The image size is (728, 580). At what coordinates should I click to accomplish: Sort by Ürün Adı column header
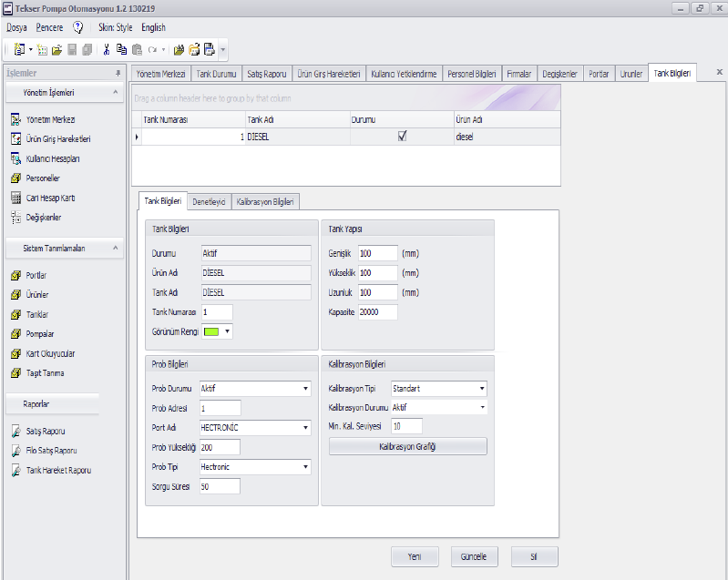507,119
